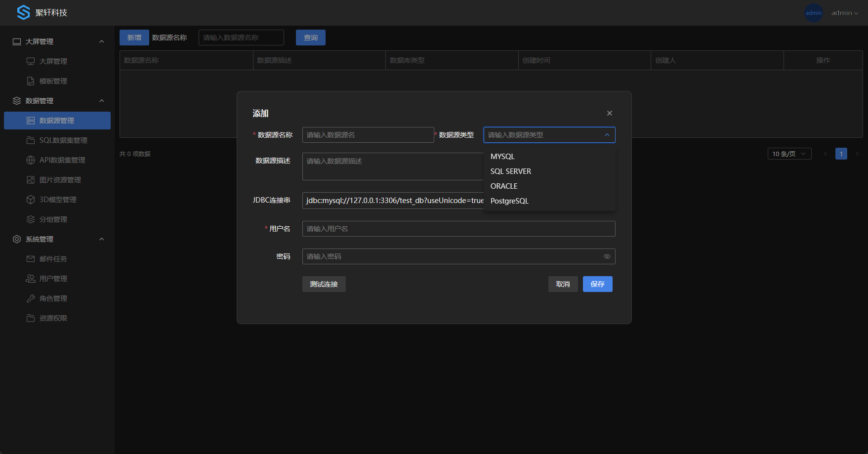Choose SQL SERVER from the list

coord(549,171)
